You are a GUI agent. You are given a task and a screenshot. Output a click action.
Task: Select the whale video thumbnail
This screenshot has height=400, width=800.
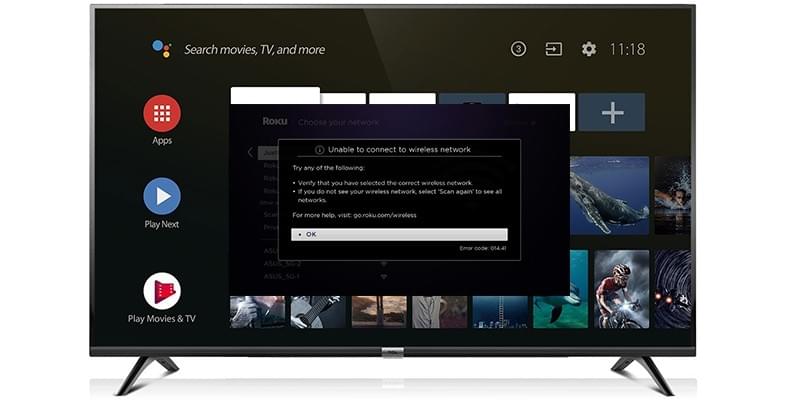[609, 196]
